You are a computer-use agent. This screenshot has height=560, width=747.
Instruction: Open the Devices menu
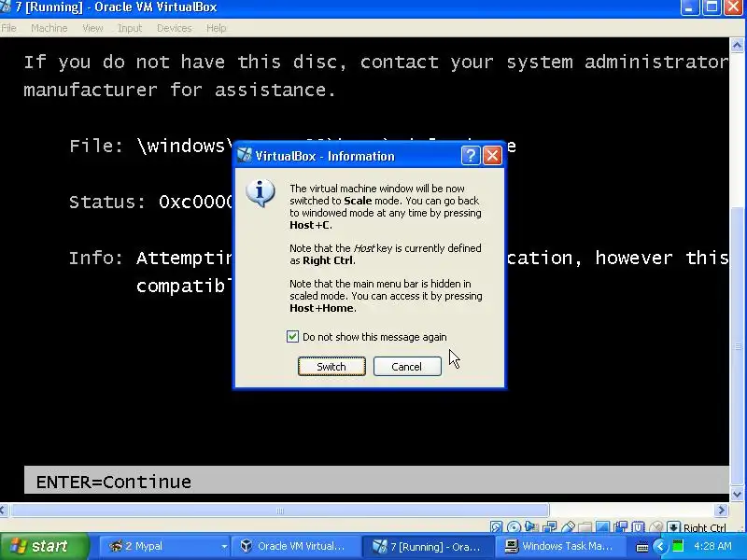(x=175, y=28)
